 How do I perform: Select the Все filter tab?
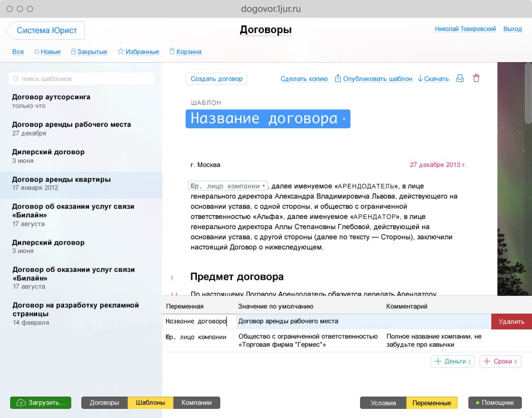(18, 52)
